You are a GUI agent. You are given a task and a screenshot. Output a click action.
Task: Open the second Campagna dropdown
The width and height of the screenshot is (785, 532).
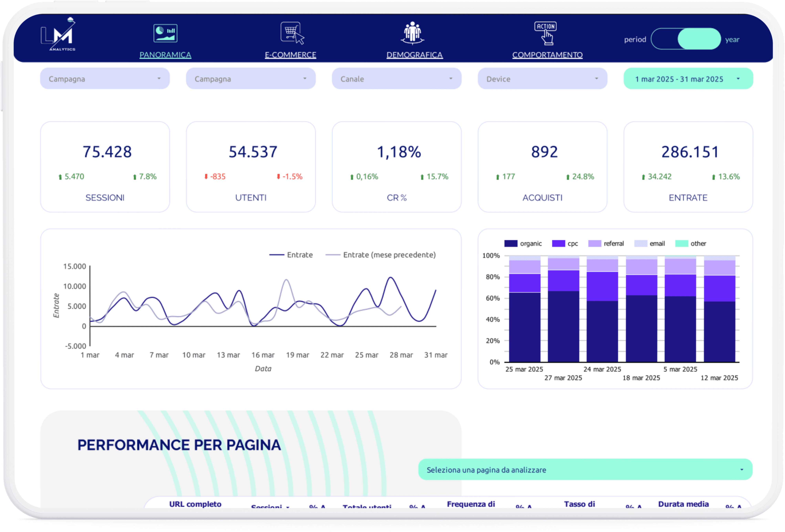pos(251,79)
